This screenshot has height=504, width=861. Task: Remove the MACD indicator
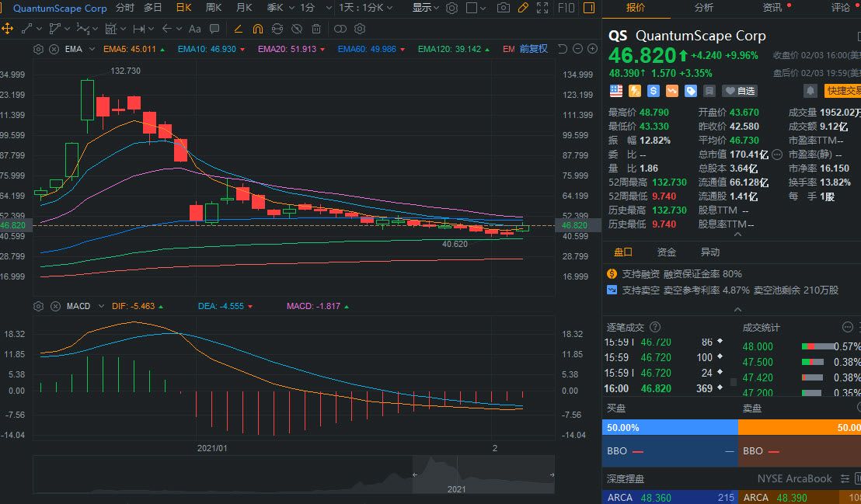[x=55, y=306]
